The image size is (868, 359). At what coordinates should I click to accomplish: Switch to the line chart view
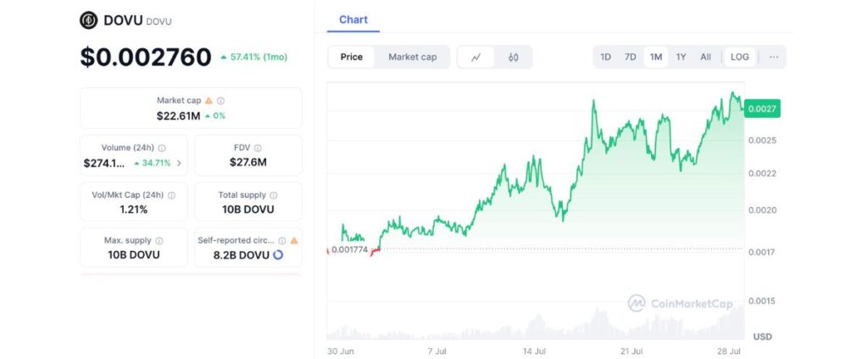coord(476,57)
